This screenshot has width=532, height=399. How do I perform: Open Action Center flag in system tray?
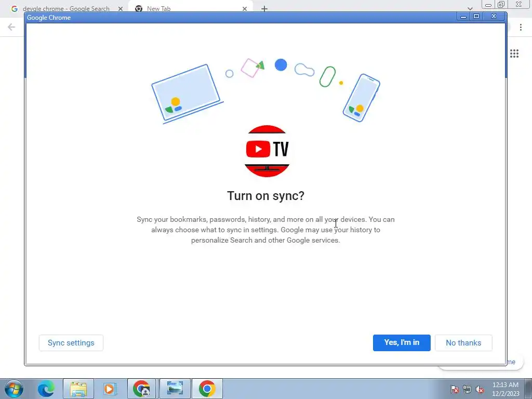[x=454, y=389]
